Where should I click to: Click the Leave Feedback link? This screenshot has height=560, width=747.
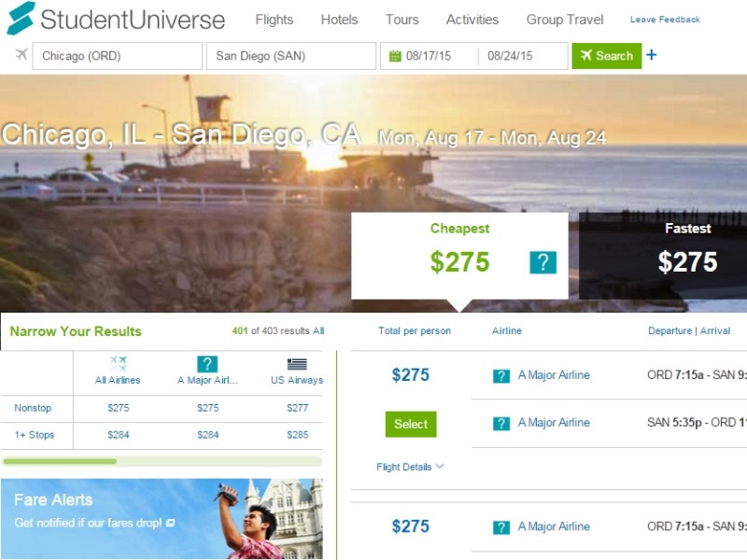pyautogui.click(x=665, y=20)
